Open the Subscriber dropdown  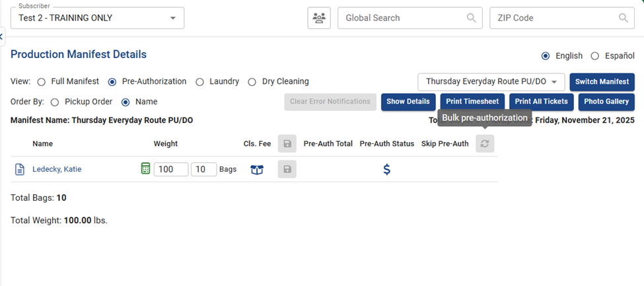pos(97,18)
